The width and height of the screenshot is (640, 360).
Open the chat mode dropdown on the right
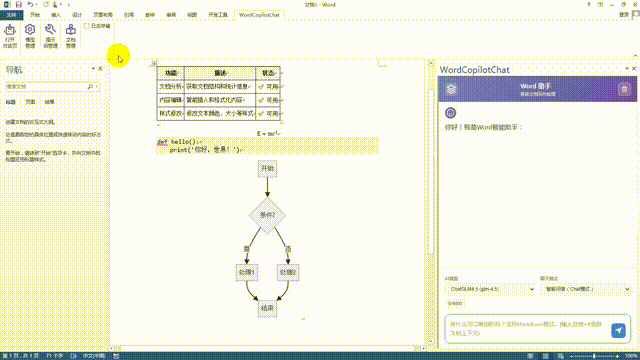tap(586, 289)
